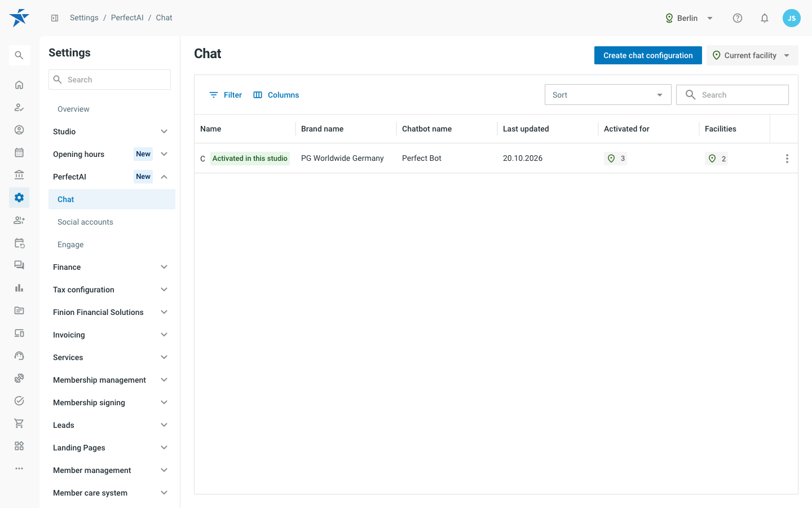Open the global search icon in sidebar
Viewport: 812px width, 508px height.
19,55
